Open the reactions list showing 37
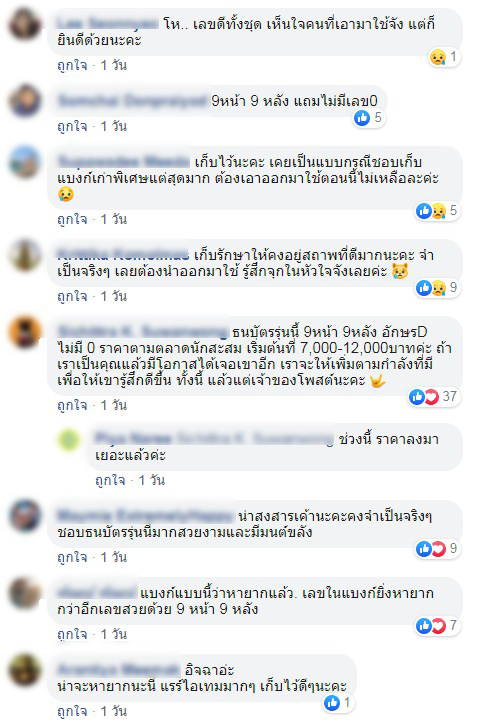This screenshot has width=494, height=728. (x=433, y=396)
